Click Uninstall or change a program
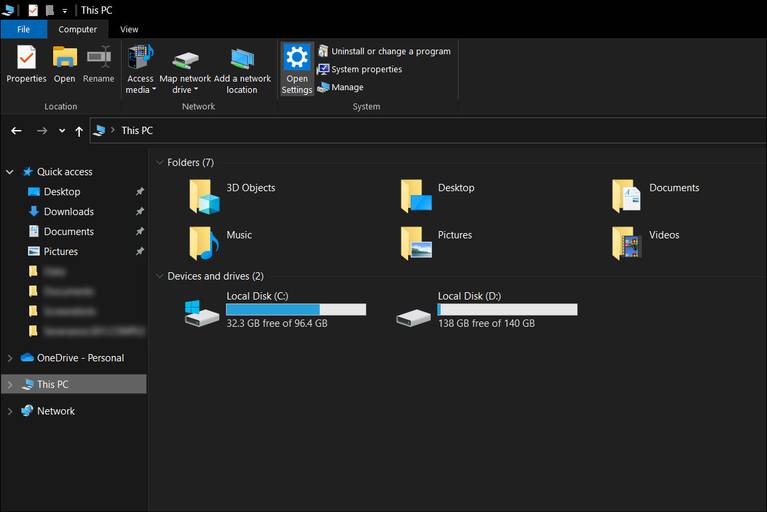Viewport: 767px width, 512px height. click(x=384, y=51)
